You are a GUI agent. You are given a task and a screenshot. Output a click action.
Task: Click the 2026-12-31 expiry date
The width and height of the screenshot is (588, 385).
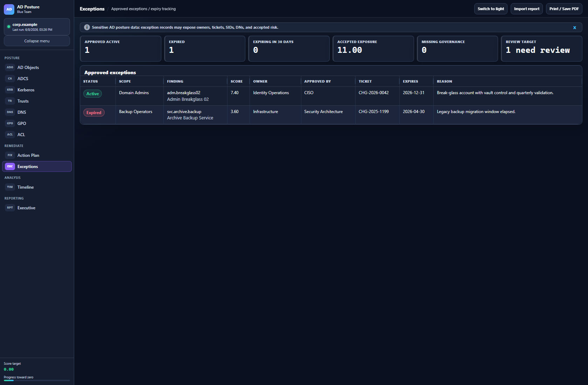point(414,93)
